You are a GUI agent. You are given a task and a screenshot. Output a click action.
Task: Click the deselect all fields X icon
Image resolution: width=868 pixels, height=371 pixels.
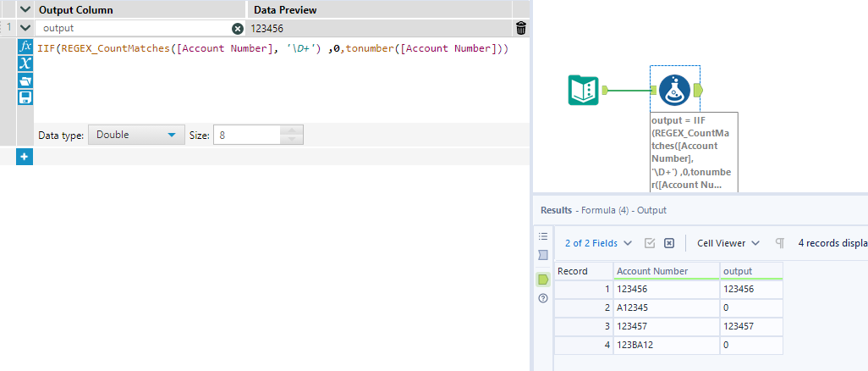[x=669, y=243]
